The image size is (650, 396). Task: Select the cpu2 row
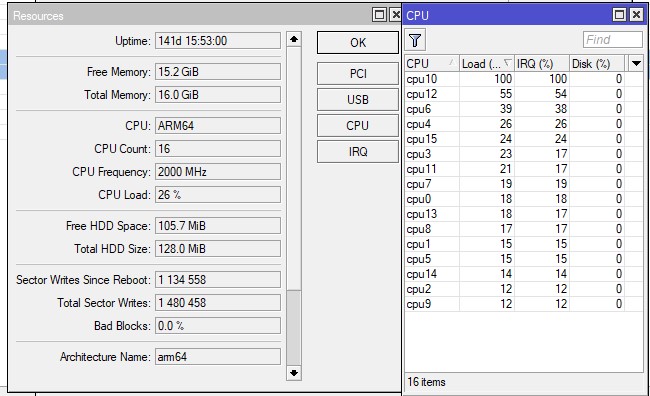click(x=524, y=289)
